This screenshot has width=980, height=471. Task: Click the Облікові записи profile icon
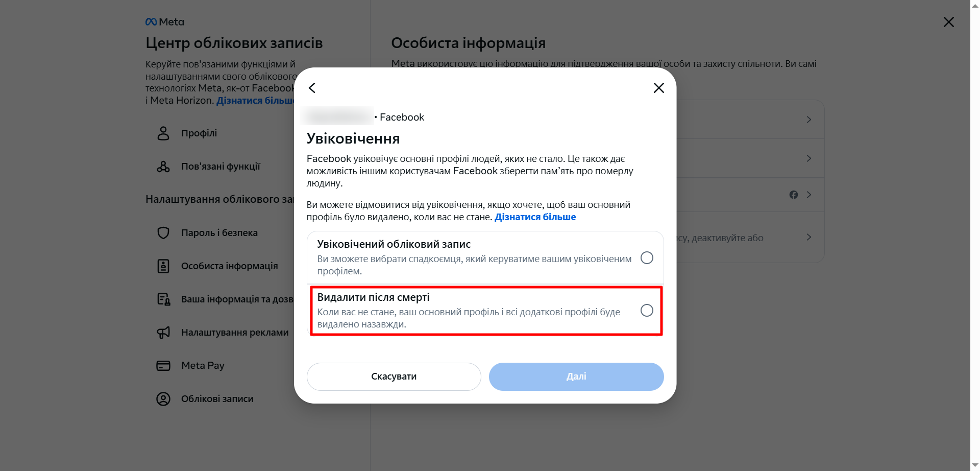pyautogui.click(x=163, y=399)
